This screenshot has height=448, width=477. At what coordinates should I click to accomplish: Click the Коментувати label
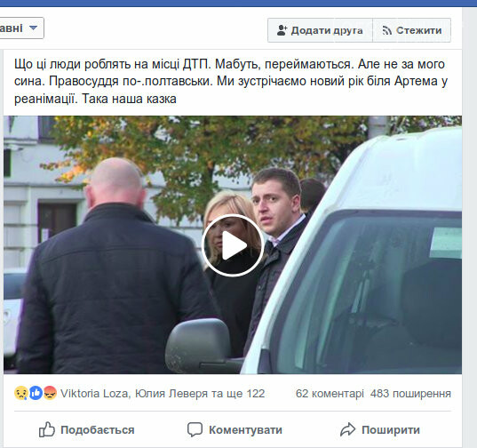click(245, 430)
